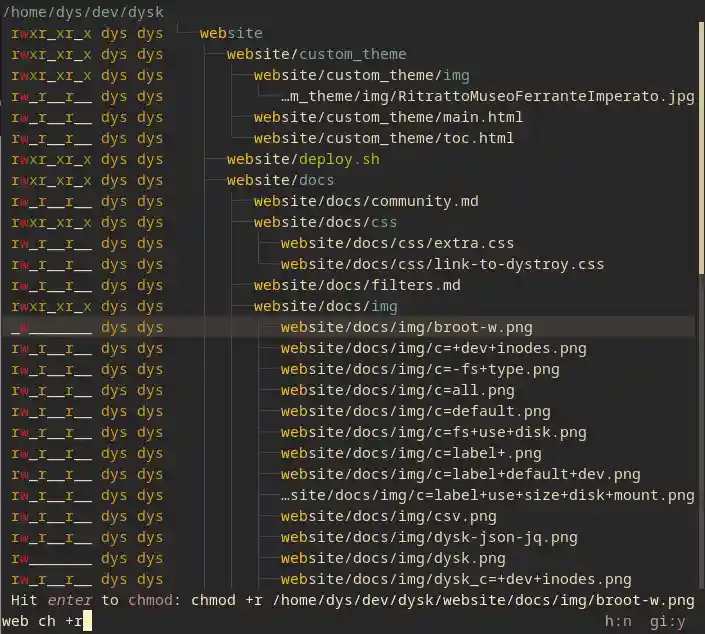Select the website/docs/css folder
The width and height of the screenshot is (705, 634).
[x=326, y=223]
